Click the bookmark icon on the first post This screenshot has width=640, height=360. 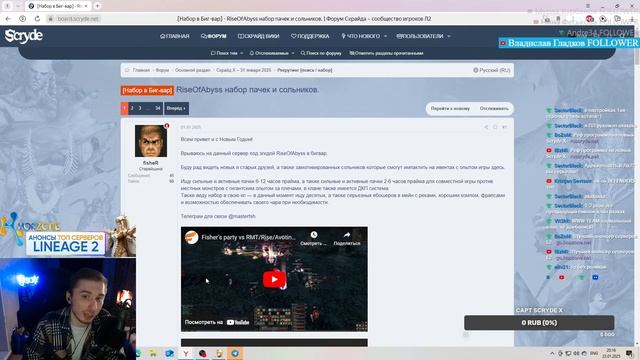495,127
